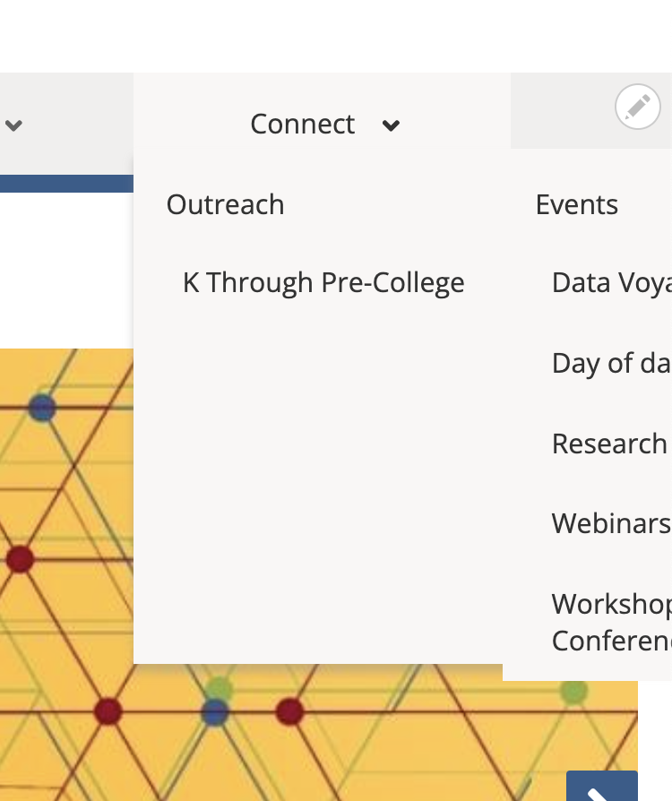The image size is (672, 801).
Task: Click the blue node beside K Through Pre-College
Action: click(42, 408)
